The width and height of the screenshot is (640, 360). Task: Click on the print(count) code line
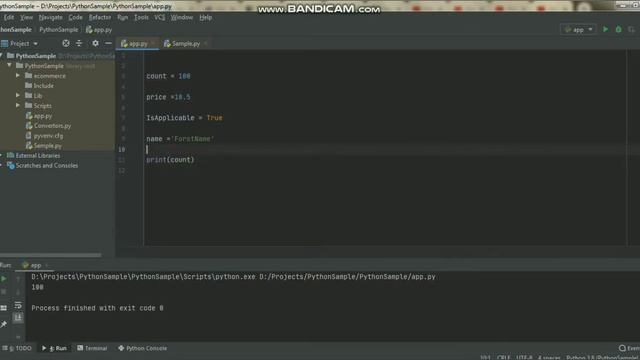[170, 160]
